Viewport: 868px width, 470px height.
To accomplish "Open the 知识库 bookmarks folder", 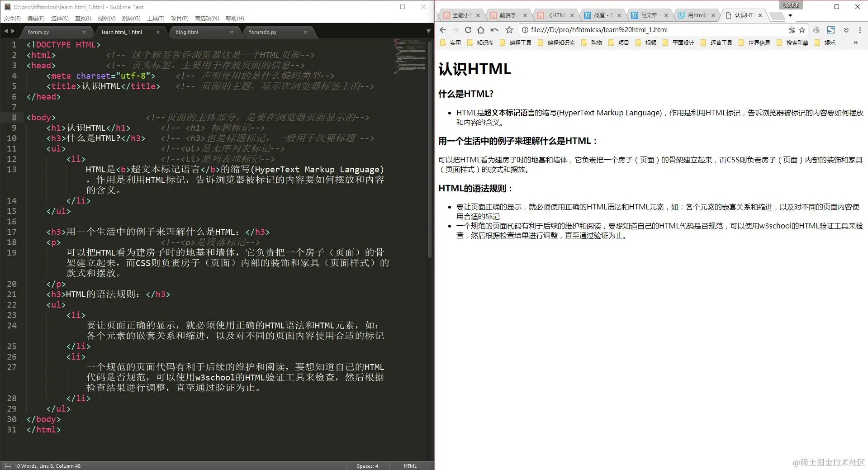I will [x=481, y=43].
